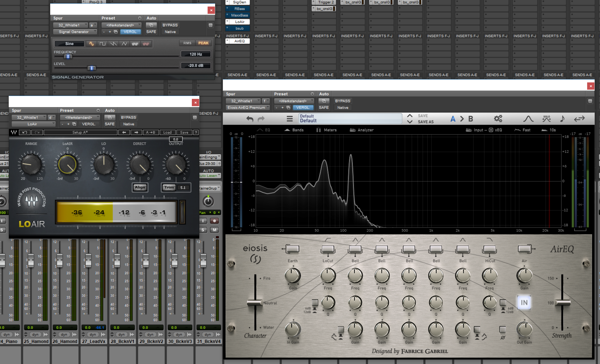Click the LoAir undo button

[24, 132]
